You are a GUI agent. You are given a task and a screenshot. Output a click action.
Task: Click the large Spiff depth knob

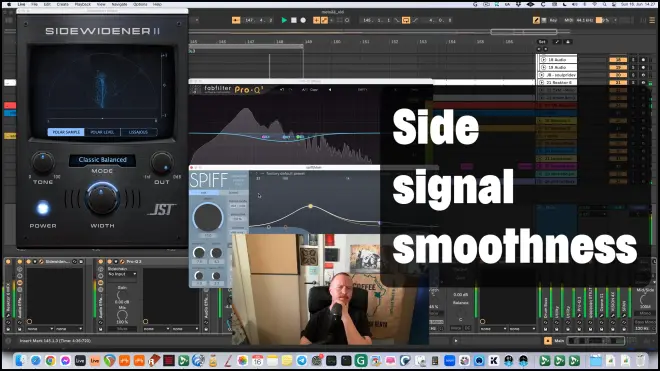tap(208, 217)
